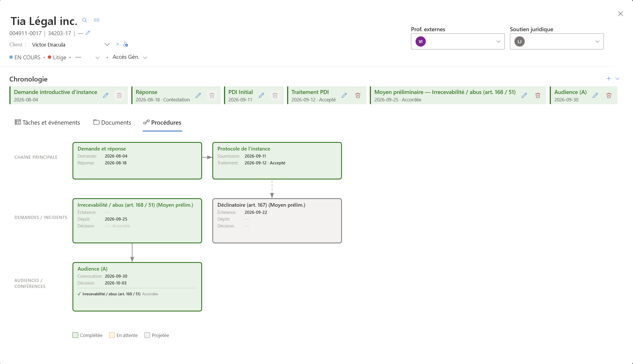Click the Déclinatoire (art. 167) procedure card
The height and width of the screenshot is (364, 633).
pos(277,221)
